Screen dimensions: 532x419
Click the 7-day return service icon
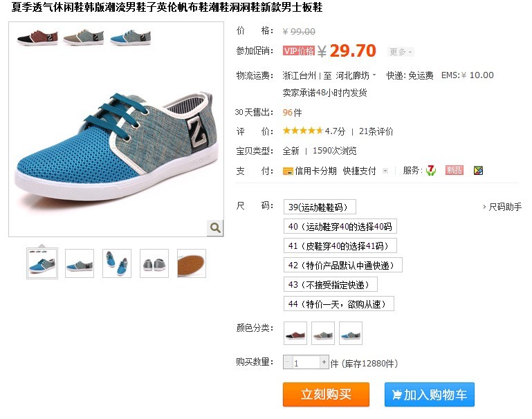(430, 171)
